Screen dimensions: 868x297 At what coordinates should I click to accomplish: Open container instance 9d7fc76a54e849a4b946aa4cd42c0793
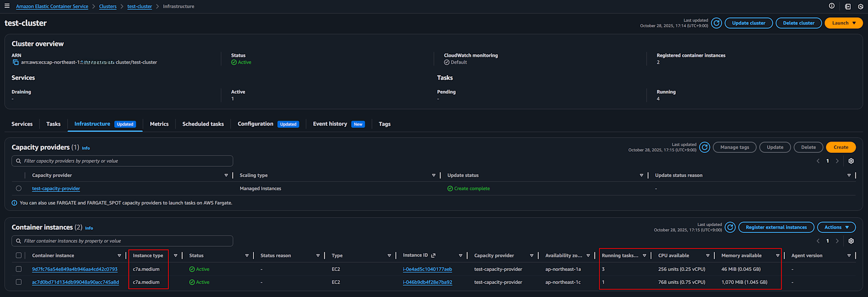click(x=75, y=269)
